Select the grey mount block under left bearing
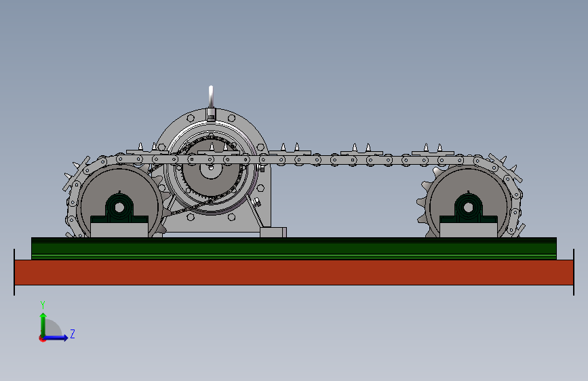This screenshot has height=381, width=588. click(x=119, y=230)
